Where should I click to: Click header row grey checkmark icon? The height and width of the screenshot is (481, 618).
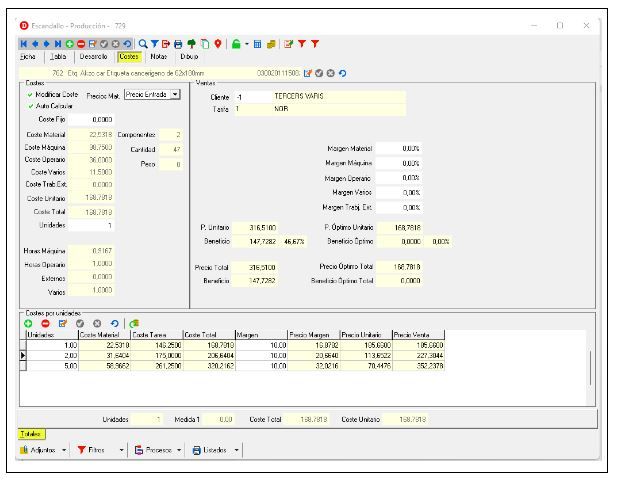click(319, 73)
